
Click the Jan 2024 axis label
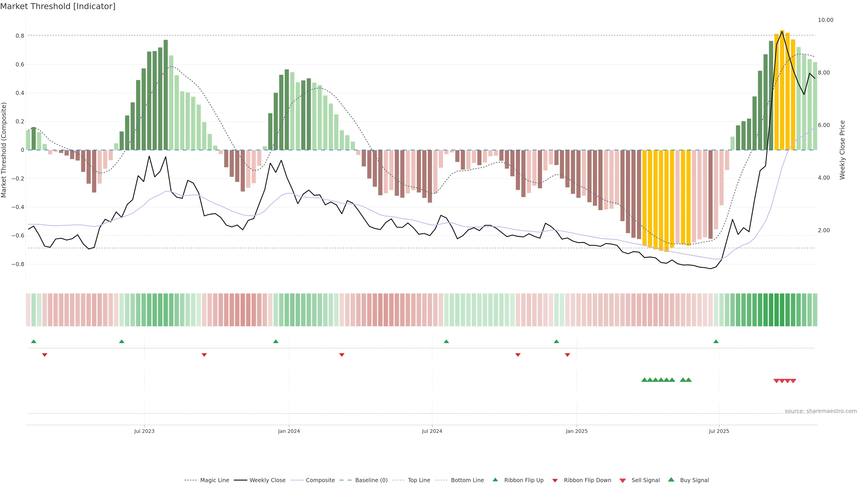(289, 431)
